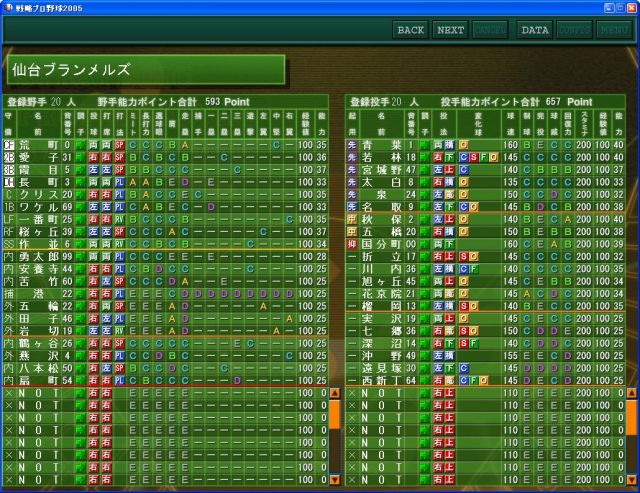
Task: Click the fielder list orange scroll thumb
Action: tap(335, 415)
